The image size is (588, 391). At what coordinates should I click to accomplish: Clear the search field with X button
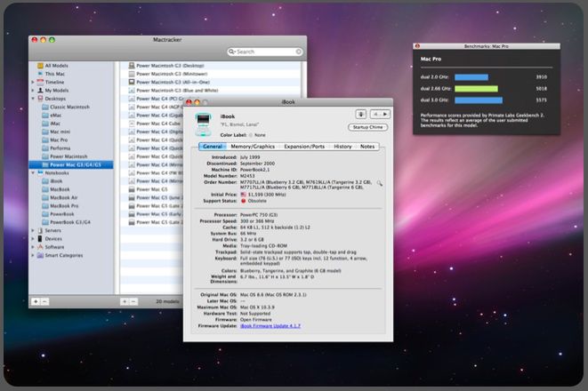[299, 52]
